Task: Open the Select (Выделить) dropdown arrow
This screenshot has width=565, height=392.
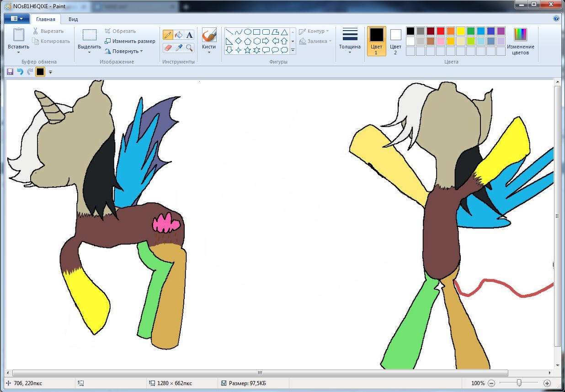Action: (x=90, y=52)
